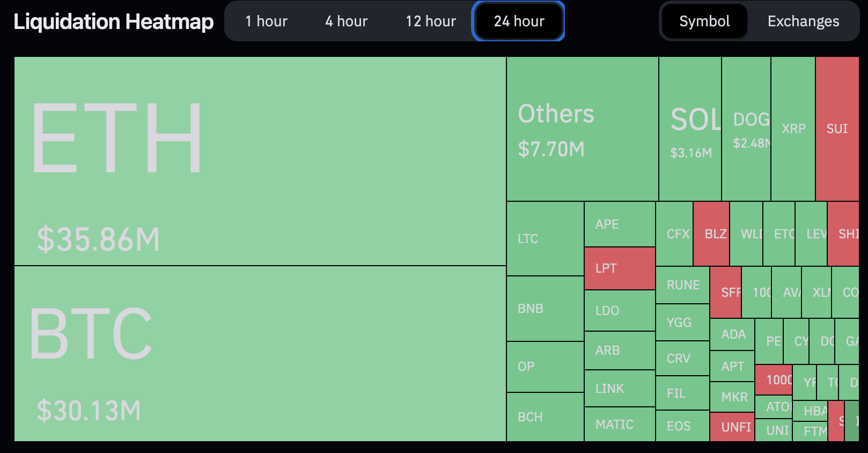Click the red BLZ tile
The height and width of the screenshot is (453, 868).
[x=711, y=234]
